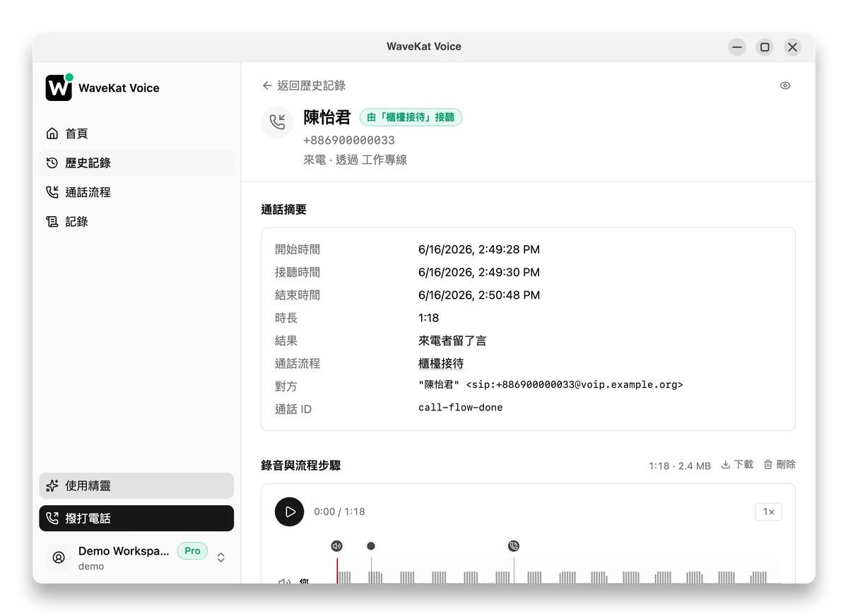Click the sparkle icon beside 使用精靈
Screen dimensions: 848x616
52,485
